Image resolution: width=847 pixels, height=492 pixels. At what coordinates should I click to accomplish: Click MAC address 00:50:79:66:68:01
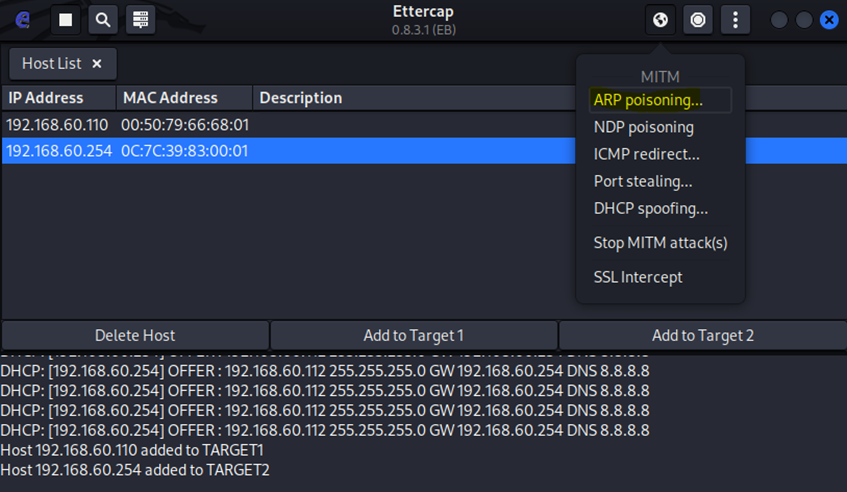(x=185, y=125)
